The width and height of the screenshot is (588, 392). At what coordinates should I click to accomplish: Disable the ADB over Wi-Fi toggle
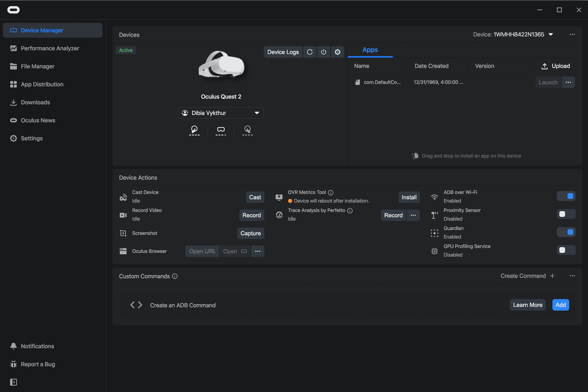(x=566, y=196)
